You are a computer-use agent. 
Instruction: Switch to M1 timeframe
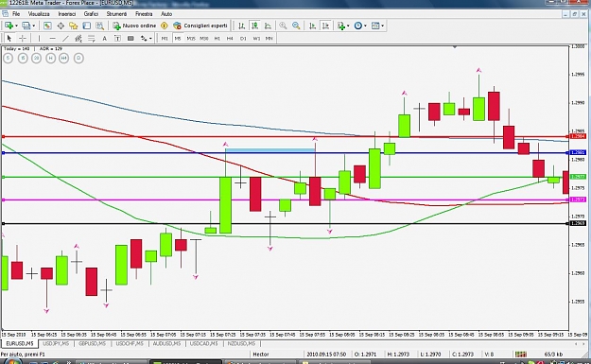[x=165, y=38]
